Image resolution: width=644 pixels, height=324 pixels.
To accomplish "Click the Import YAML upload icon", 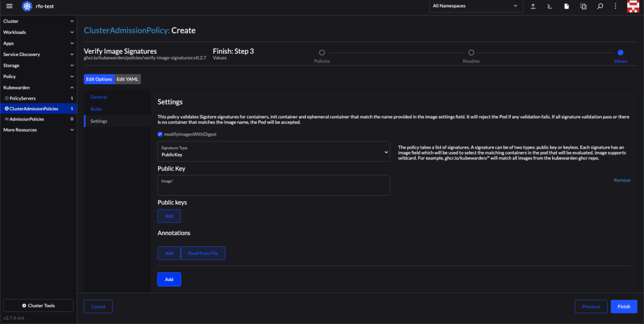I will [x=532, y=6].
